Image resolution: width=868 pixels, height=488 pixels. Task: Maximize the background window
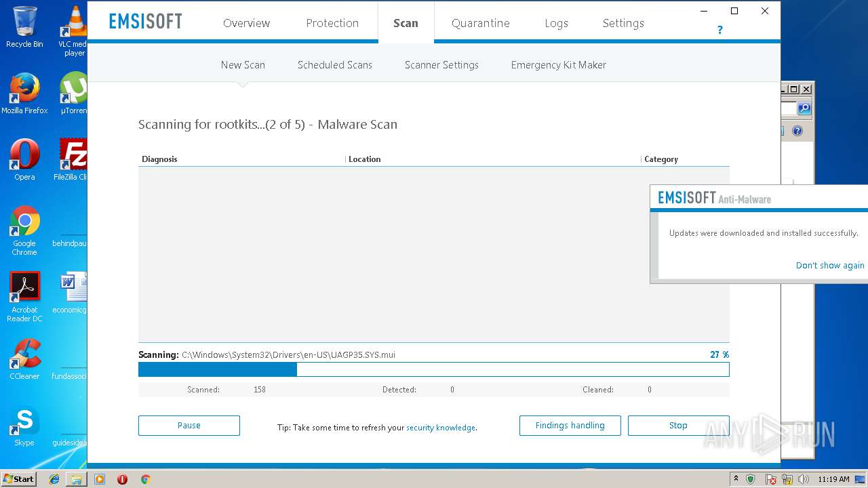pos(794,89)
